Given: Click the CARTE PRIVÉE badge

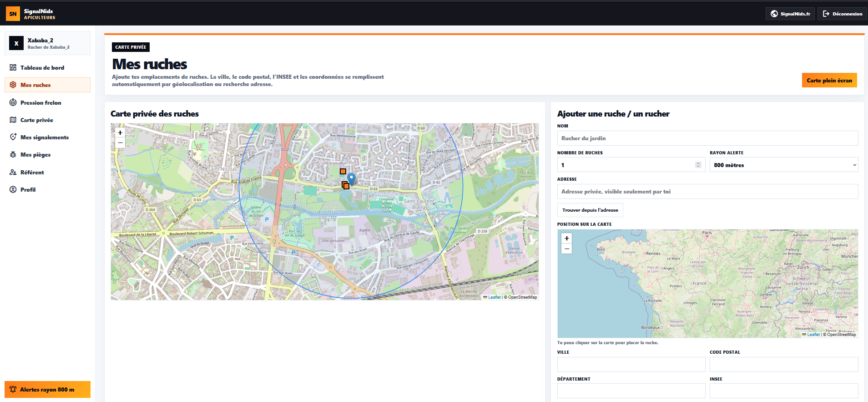Looking at the screenshot, I should pos(131,47).
